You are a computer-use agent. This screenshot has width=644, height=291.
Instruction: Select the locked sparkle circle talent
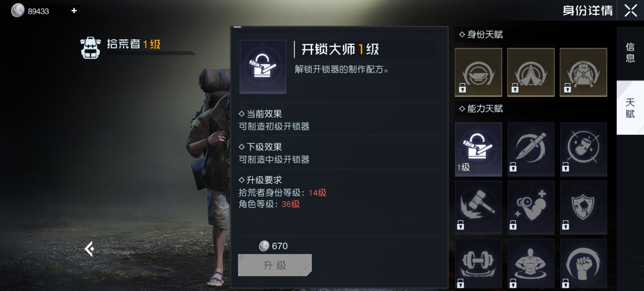click(584, 149)
